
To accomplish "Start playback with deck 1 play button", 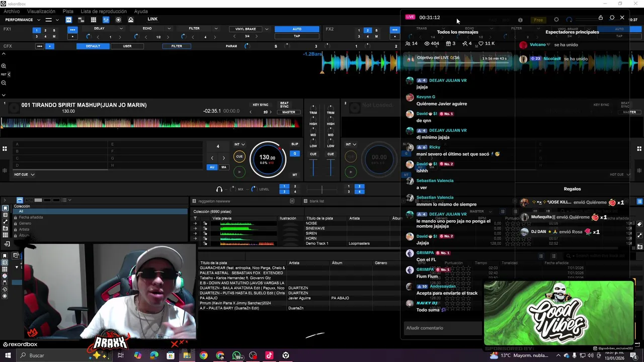I will coord(239,172).
